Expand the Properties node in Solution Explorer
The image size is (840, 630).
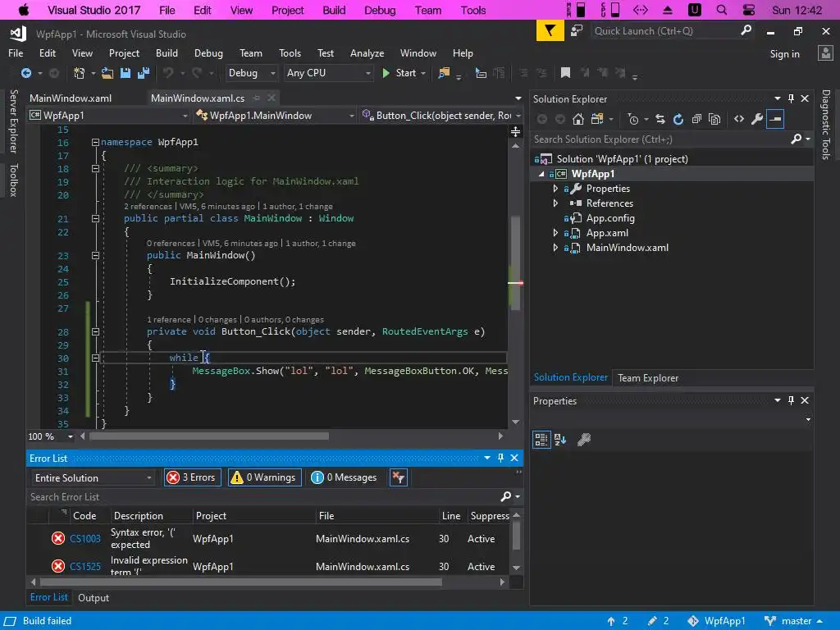click(x=555, y=189)
